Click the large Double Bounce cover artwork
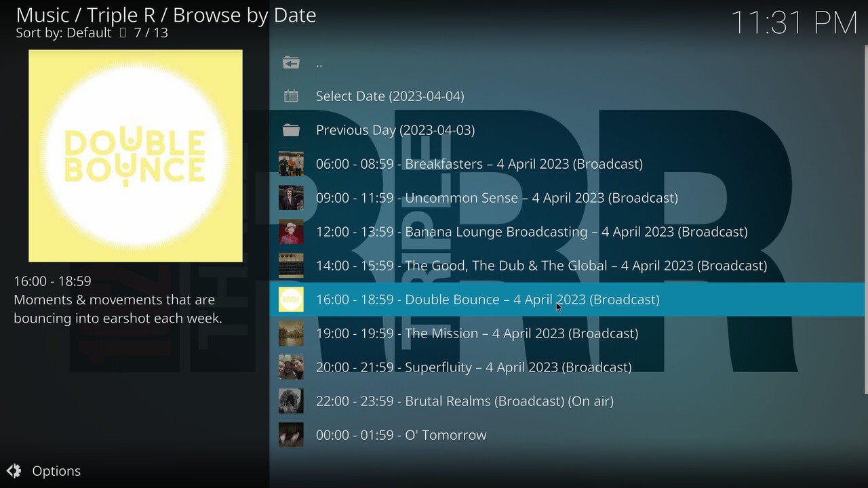The image size is (868, 488). (136, 156)
